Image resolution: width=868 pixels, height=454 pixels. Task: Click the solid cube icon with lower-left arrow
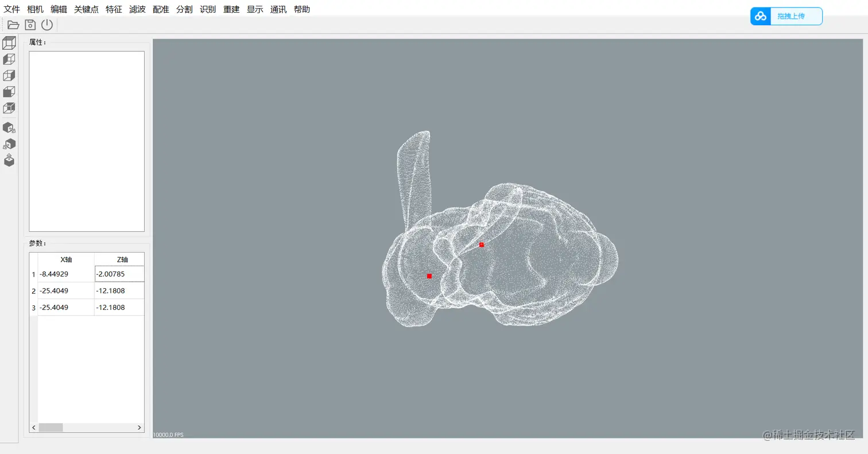click(x=9, y=144)
